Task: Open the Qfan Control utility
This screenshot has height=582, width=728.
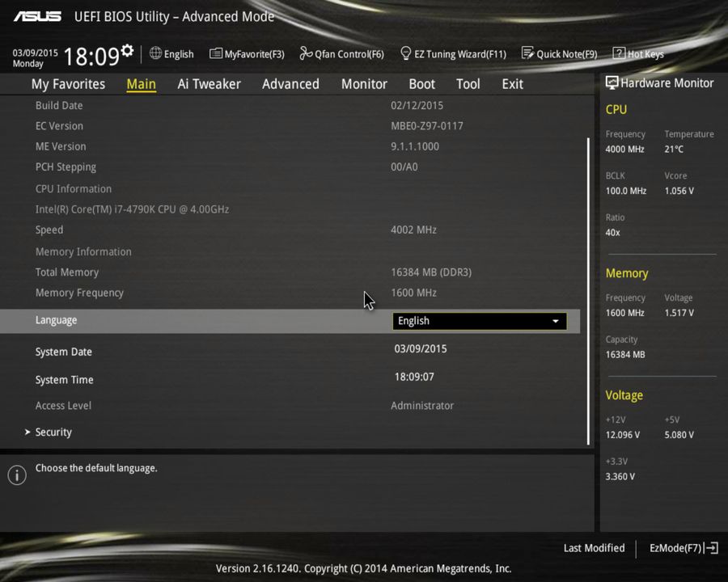Action: coord(341,53)
